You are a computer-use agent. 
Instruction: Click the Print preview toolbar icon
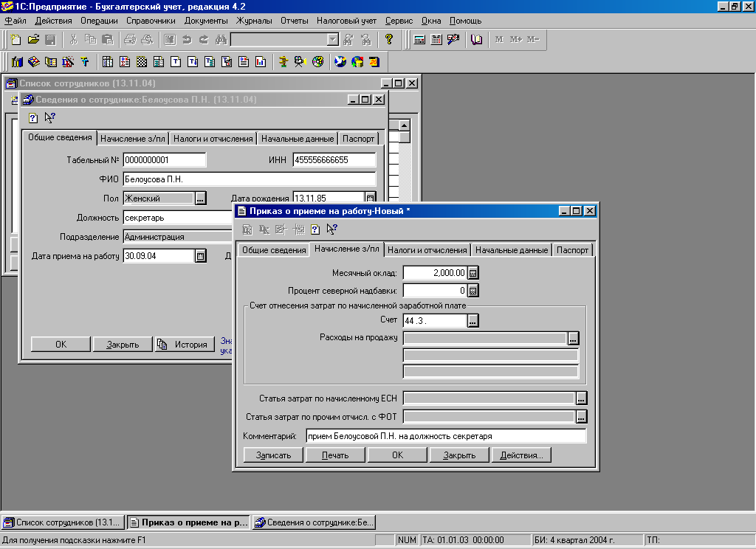pos(147,40)
